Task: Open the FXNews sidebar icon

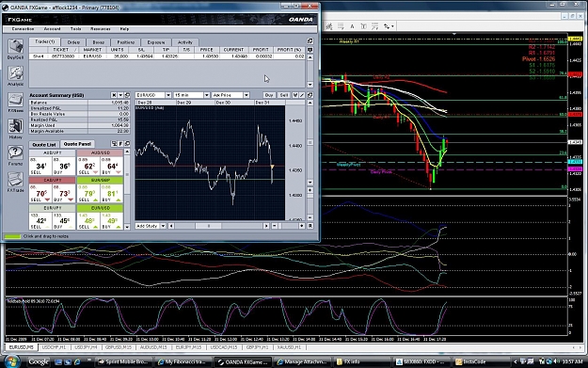Action: tap(15, 101)
